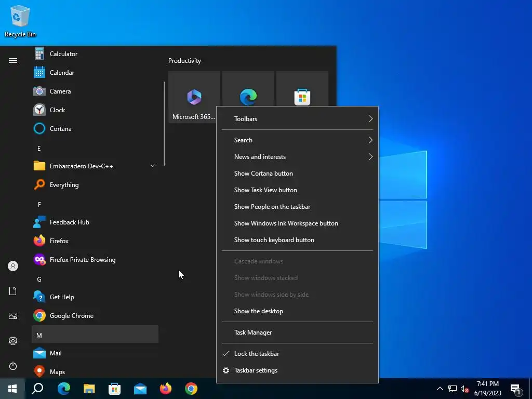Launch Firefox from the Start menu list
532x399 pixels.
pyautogui.click(x=95, y=241)
